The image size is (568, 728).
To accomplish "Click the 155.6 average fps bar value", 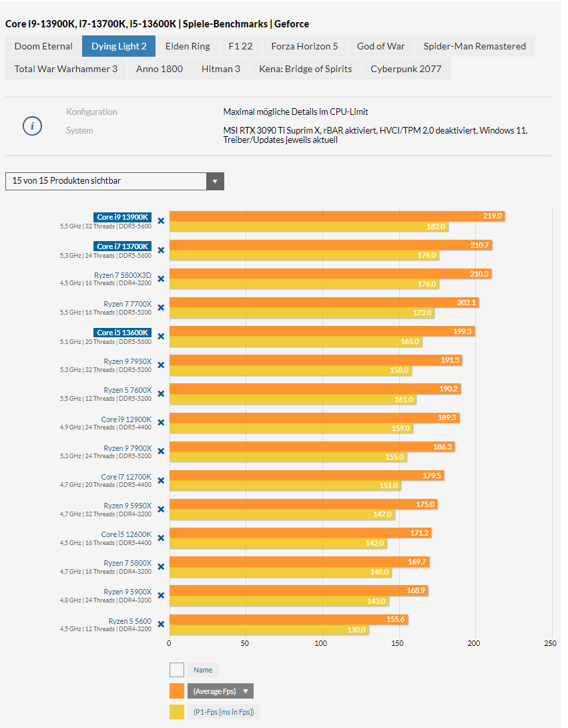I will click(395, 619).
